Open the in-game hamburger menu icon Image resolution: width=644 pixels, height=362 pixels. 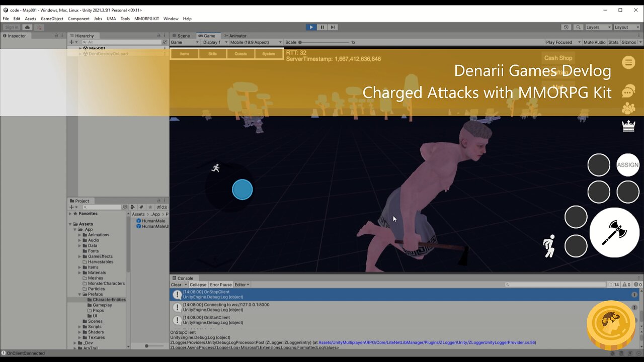tap(628, 62)
